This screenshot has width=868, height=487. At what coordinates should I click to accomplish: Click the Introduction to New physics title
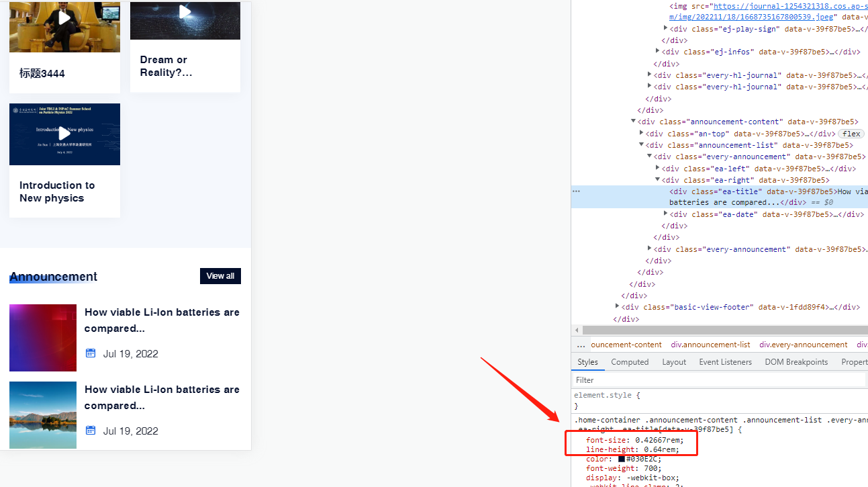pyautogui.click(x=57, y=191)
